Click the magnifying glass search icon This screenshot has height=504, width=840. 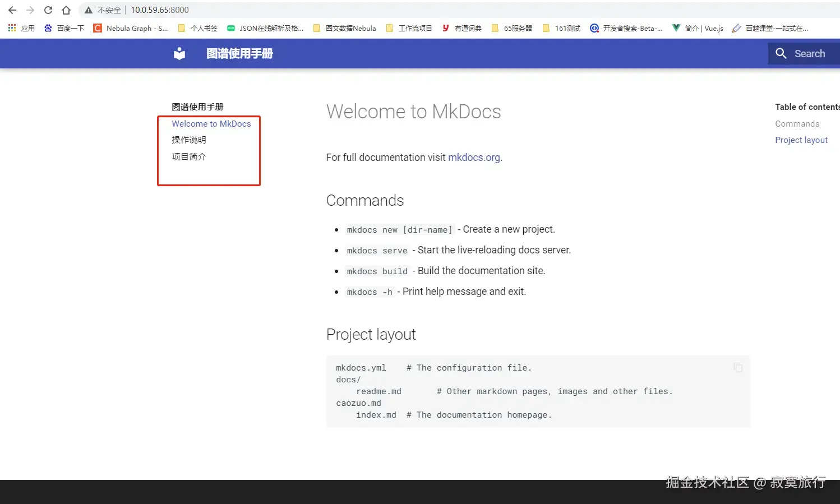click(781, 54)
